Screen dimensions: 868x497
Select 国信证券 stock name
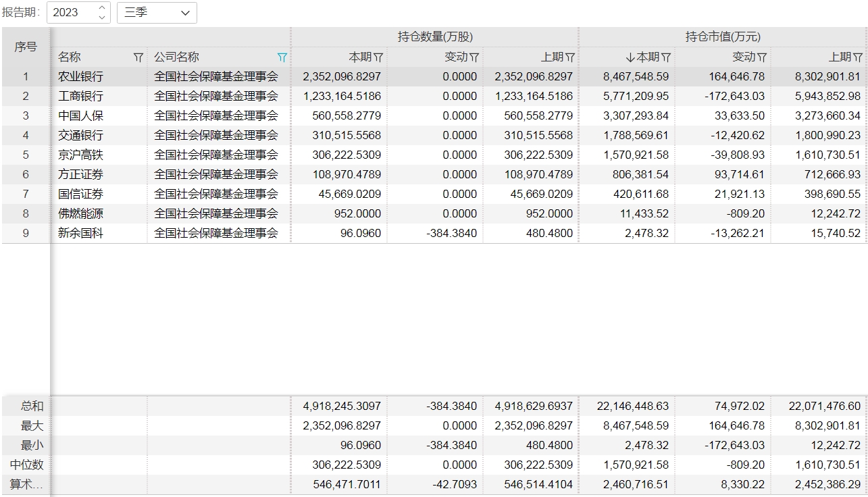[x=81, y=194]
